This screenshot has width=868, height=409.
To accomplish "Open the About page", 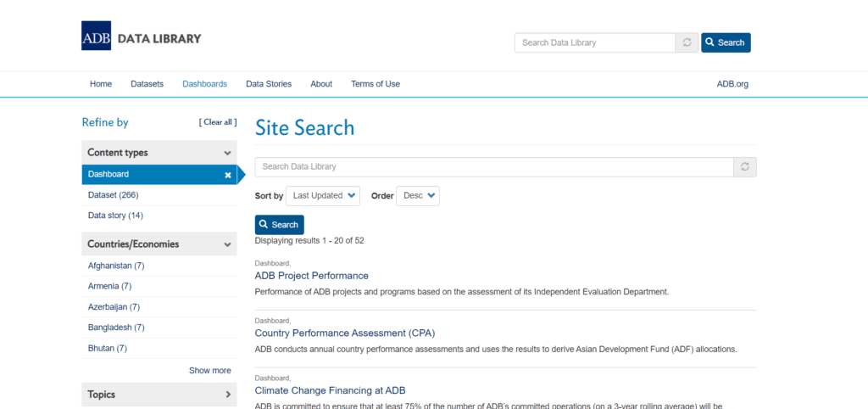I will click(321, 84).
